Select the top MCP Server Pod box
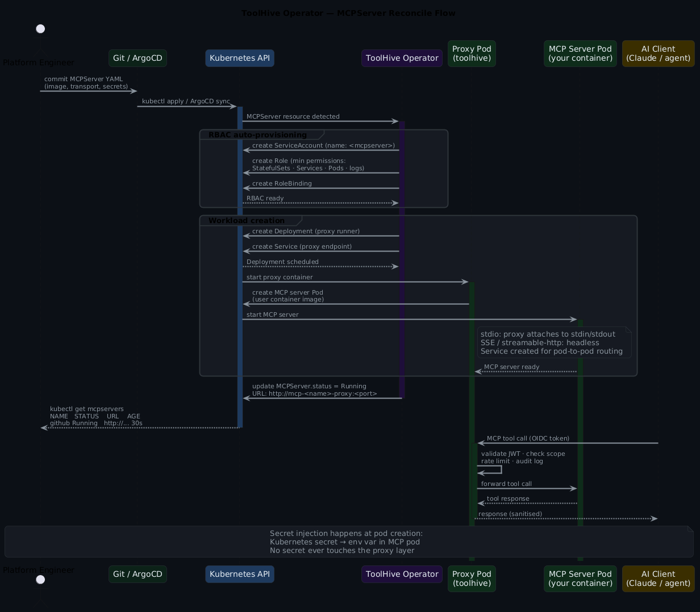 tap(580, 53)
